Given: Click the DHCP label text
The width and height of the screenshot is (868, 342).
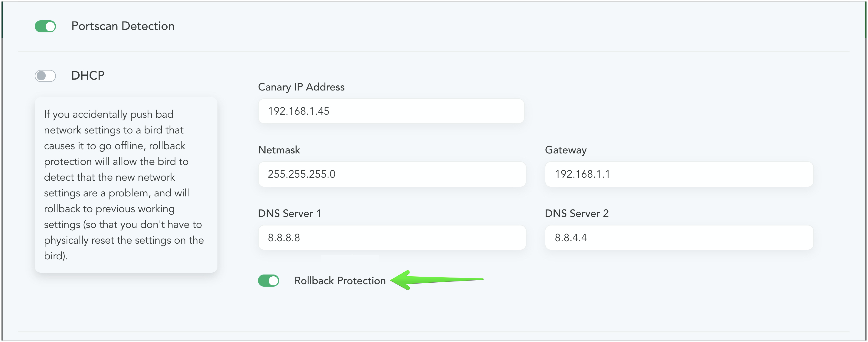Looking at the screenshot, I should (x=88, y=76).
